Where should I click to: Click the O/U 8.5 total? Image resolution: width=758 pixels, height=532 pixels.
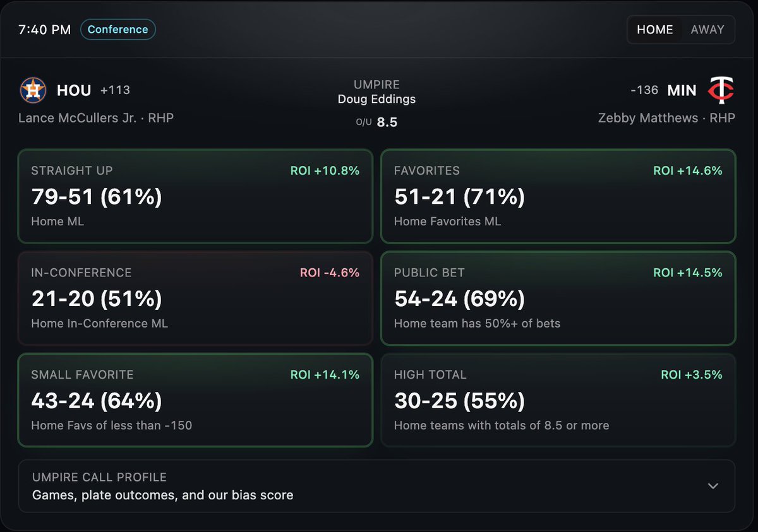click(377, 122)
